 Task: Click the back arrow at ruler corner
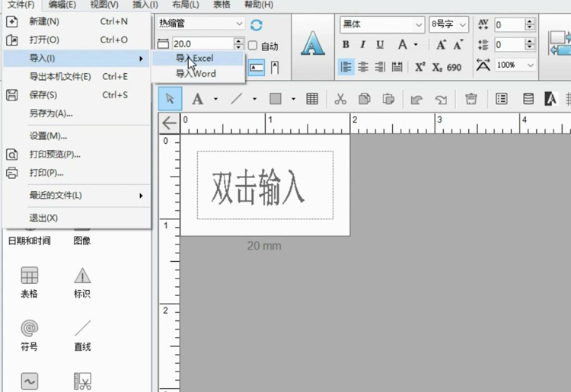point(169,123)
